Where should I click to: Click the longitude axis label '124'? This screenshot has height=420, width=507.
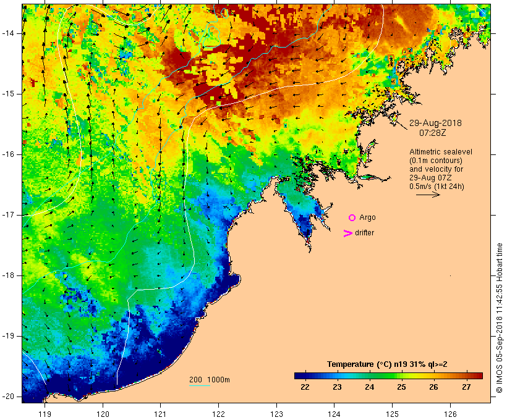coord(334,414)
